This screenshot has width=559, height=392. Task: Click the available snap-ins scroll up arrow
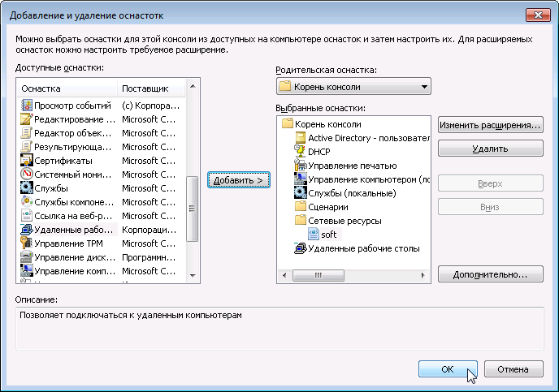193,86
